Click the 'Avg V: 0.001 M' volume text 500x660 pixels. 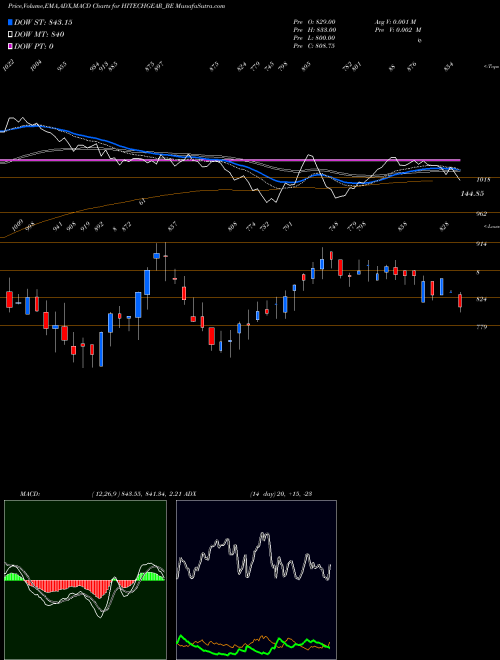pos(395,21)
